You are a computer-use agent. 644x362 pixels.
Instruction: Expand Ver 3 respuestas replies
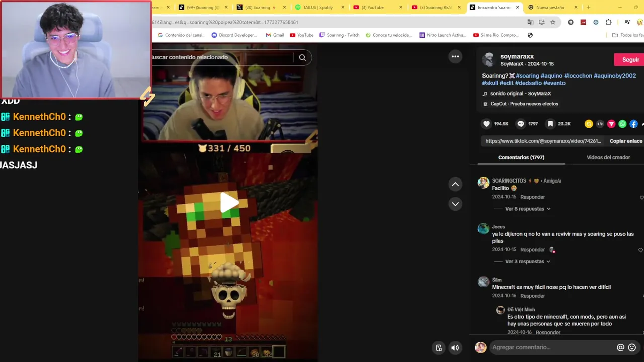point(527,261)
